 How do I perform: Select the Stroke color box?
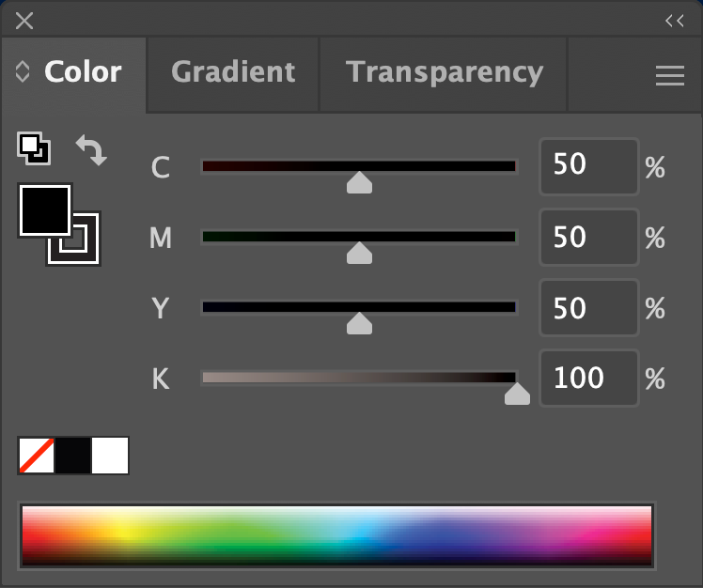click(85, 248)
